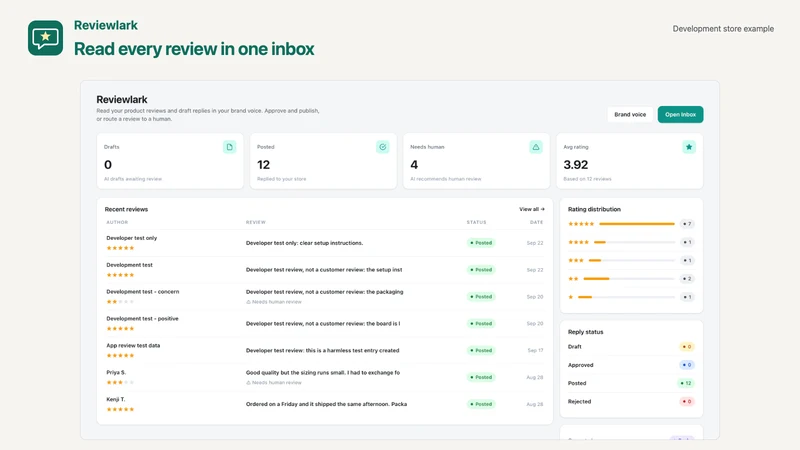Click the Recent reviews heading

126,209
